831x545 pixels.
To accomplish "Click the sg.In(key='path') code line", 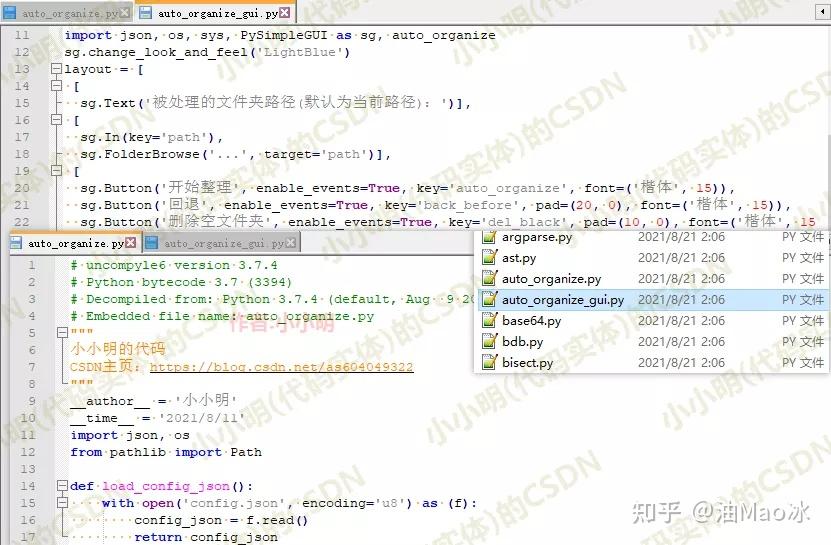I will click(152, 137).
